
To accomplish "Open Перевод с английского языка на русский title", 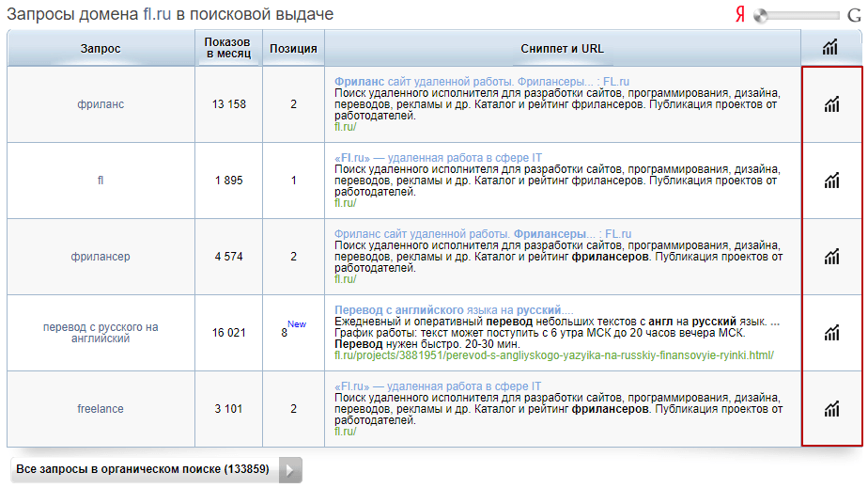I will point(454,309).
